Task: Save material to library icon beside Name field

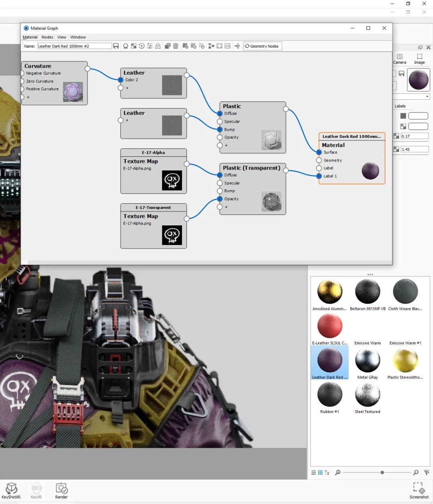Action: click(116, 46)
